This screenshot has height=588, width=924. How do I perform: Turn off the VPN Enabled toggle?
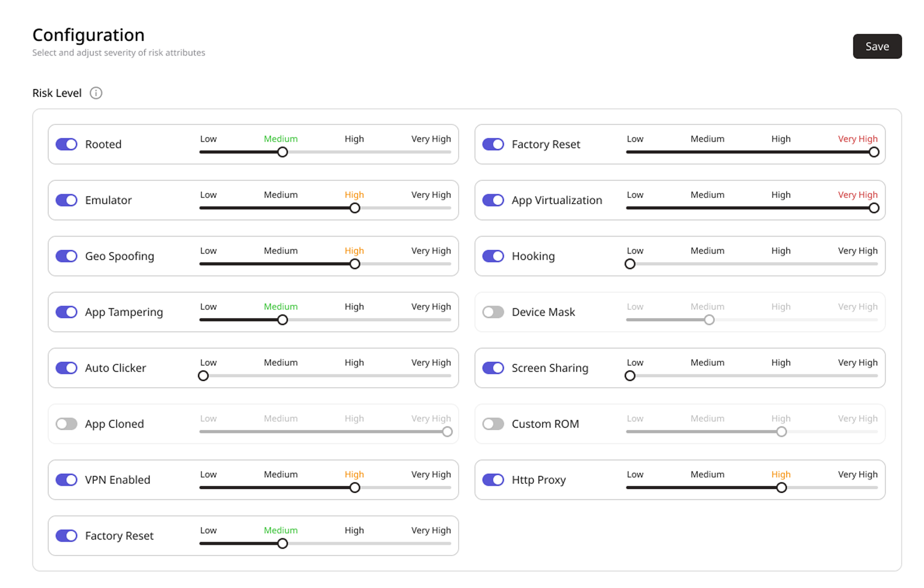pos(66,480)
